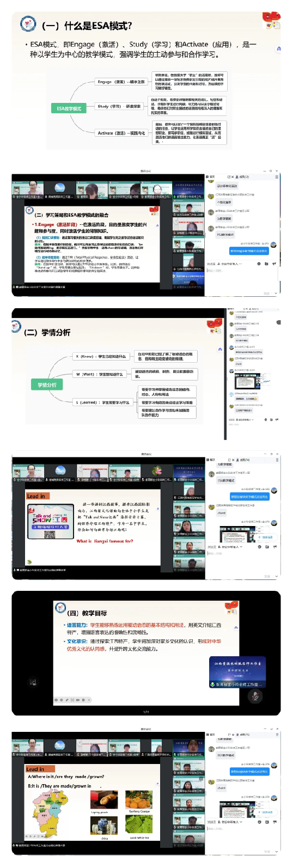Click the 'Study（学习）' mind map node
This screenshot has width=293, height=868.
(x=119, y=106)
